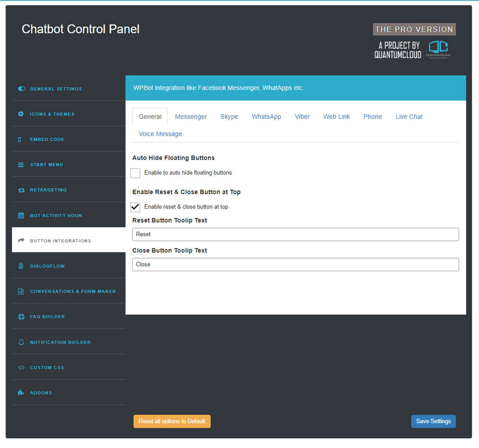Click Reset all options to Default
The height and width of the screenshot is (448, 479).
(x=172, y=421)
